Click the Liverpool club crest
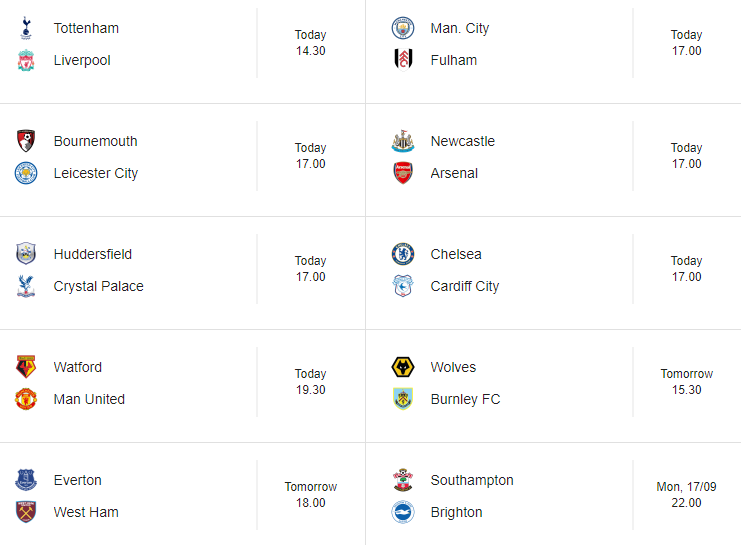The image size is (741, 545). point(26,60)
